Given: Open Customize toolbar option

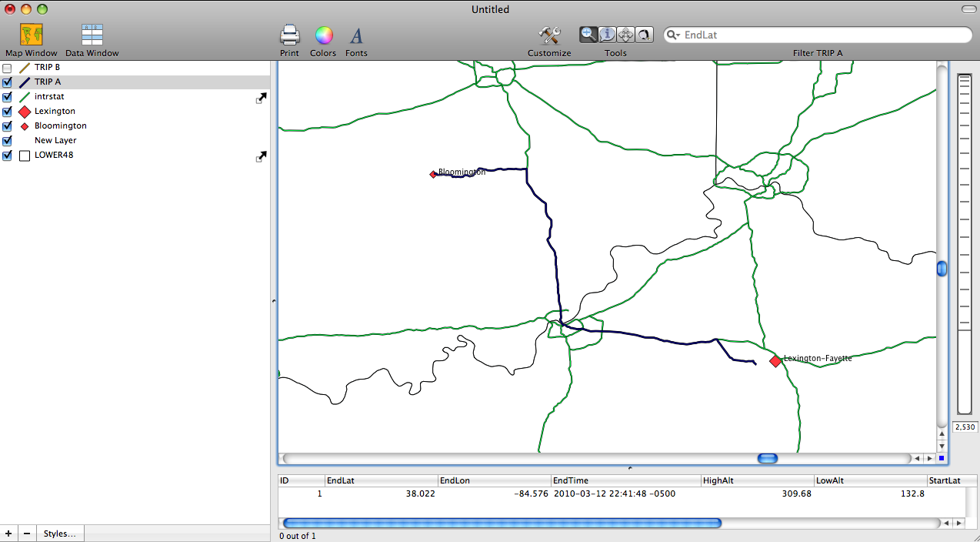Looking at the screenshot, I should pyautogui.click(x=549, y=35).
